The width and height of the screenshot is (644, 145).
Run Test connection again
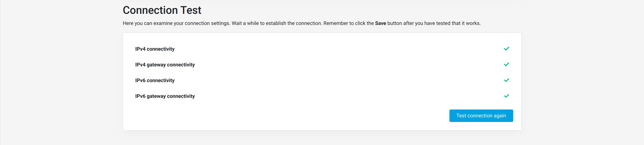(481, 116)
